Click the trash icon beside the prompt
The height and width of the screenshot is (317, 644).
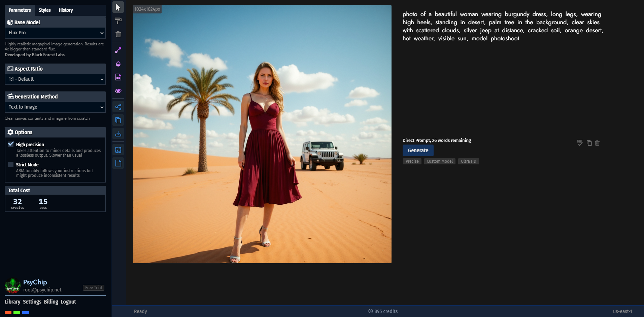click(x=597, y=143)
